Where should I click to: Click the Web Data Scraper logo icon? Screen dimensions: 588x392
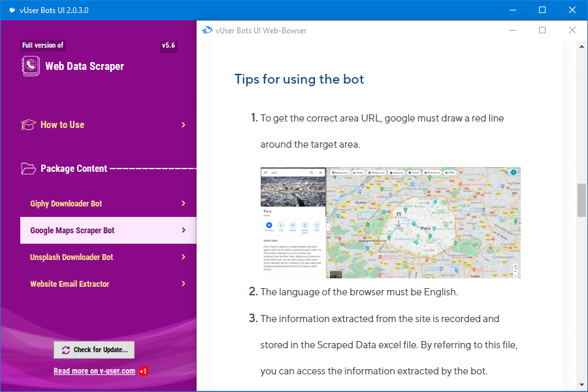click(x=31, y=66)
